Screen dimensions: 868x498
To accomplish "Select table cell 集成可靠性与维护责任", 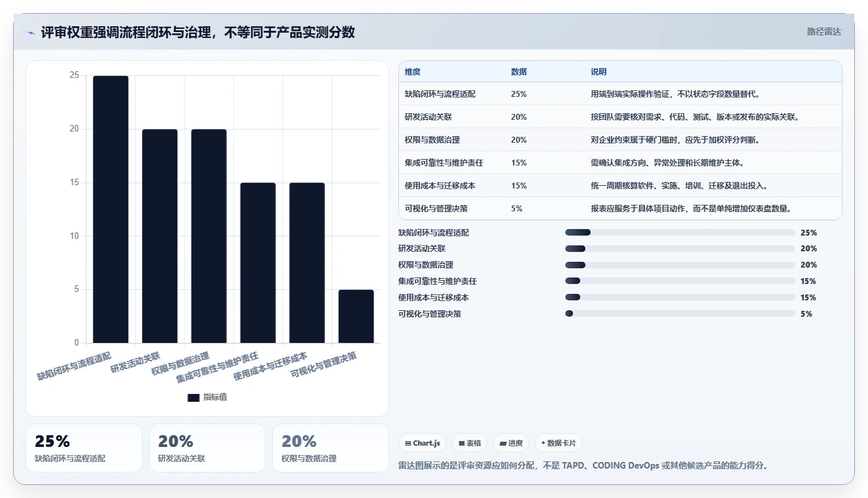I will [x=444, y=163].
